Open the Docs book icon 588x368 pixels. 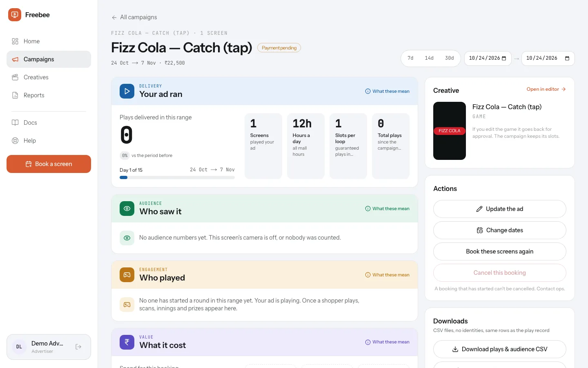point(15,123)
